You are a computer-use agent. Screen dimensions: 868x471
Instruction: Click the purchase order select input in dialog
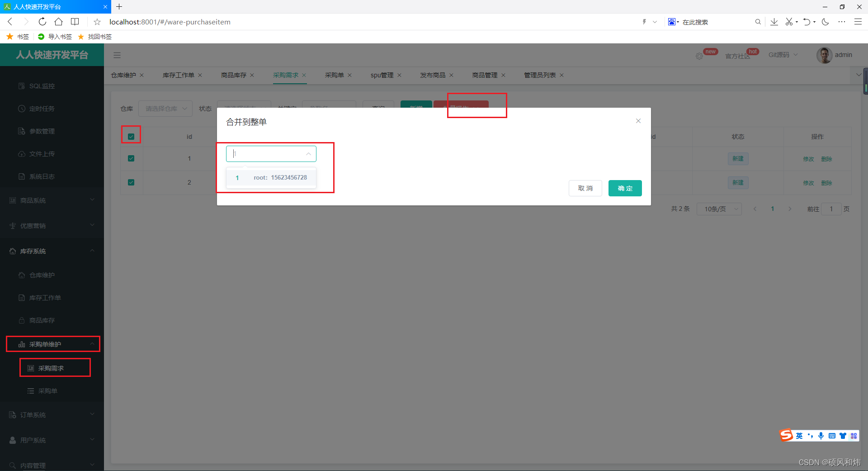coord(271,154)
